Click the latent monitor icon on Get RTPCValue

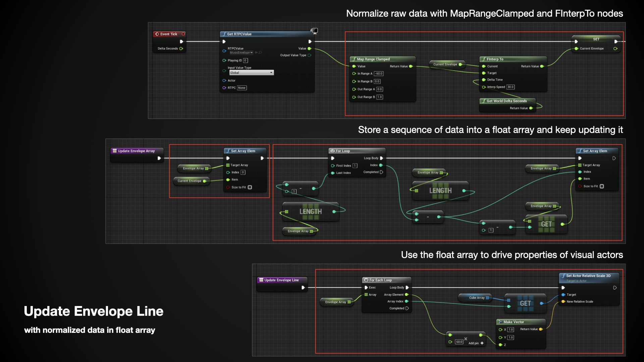[x=314, y=31]
